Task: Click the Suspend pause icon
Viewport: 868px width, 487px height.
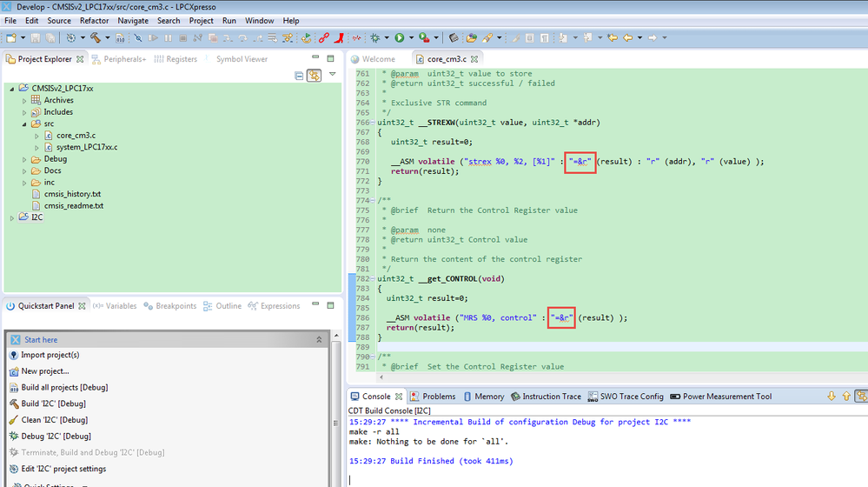Action: click(169, 37)
